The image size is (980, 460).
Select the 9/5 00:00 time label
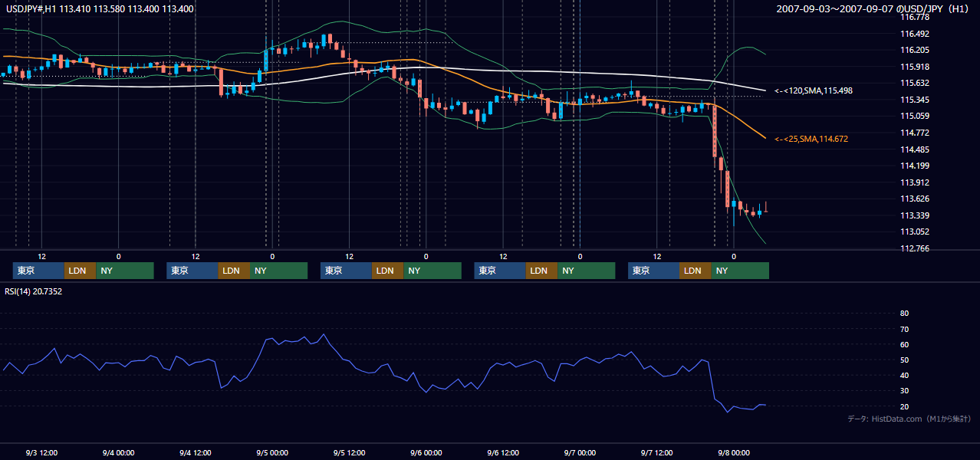tap(272, 453)
